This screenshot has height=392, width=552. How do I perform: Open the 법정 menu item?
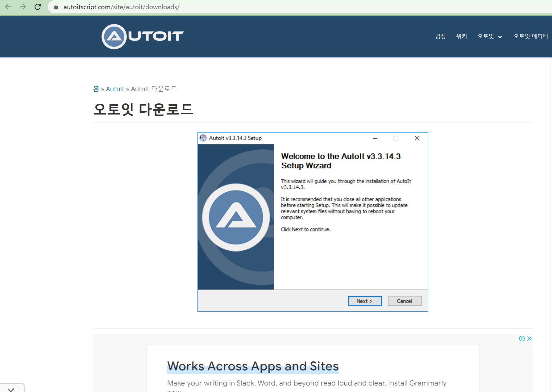pos(440,36)
